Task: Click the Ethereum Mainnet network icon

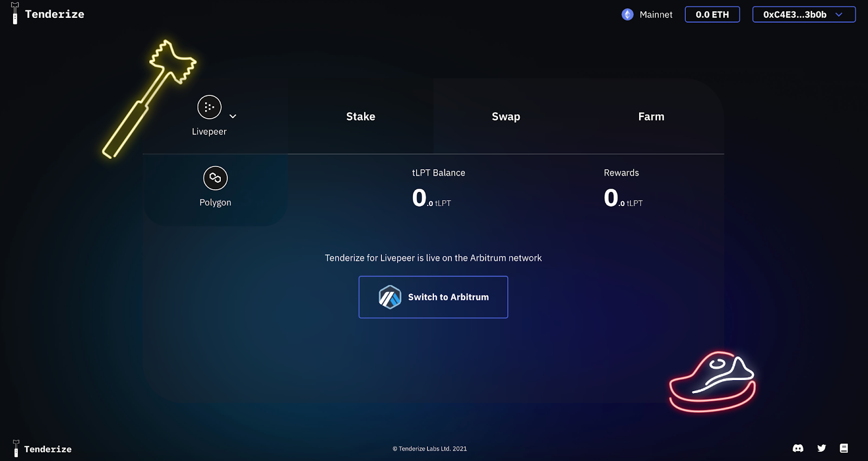Action: [x=628, y=15]
